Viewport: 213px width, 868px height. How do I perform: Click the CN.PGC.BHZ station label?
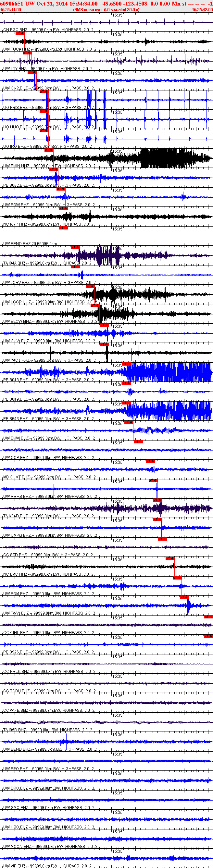pyautogui.click(x=16, y=30)
